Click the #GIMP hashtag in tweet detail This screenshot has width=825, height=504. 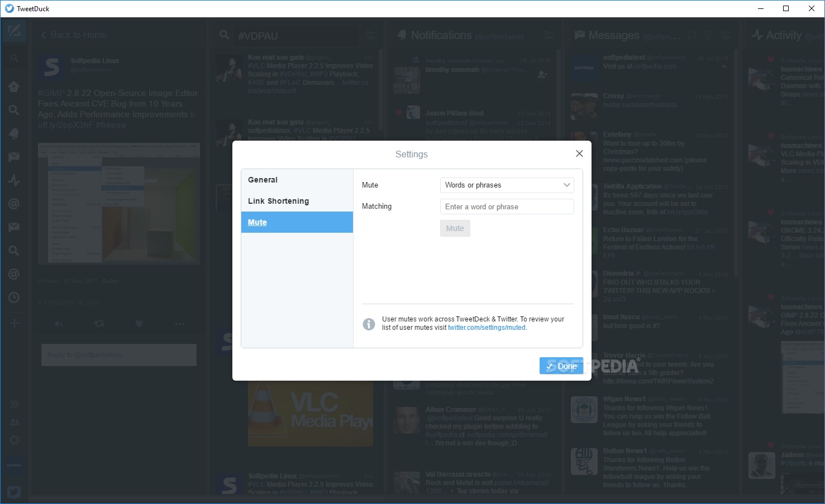(51, 93)
